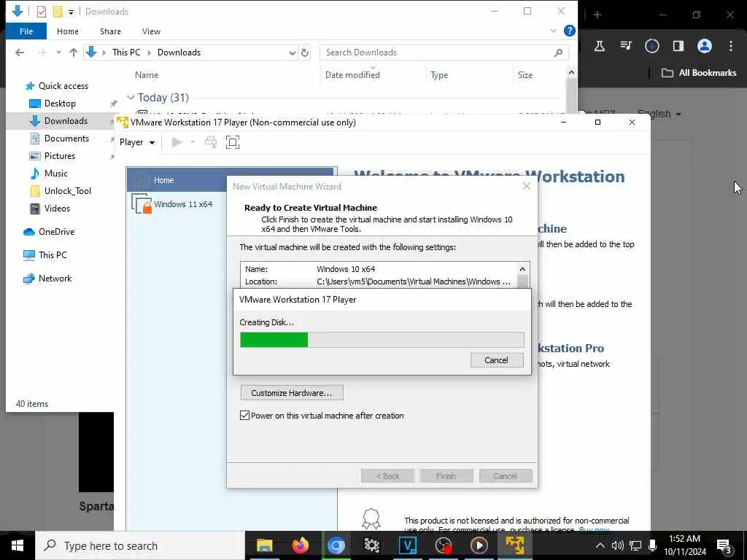Image resolution: width=747 pixels, height=560 pixels.
Task: Click the Creating Disk progress bar
Action: click(382, 340)
